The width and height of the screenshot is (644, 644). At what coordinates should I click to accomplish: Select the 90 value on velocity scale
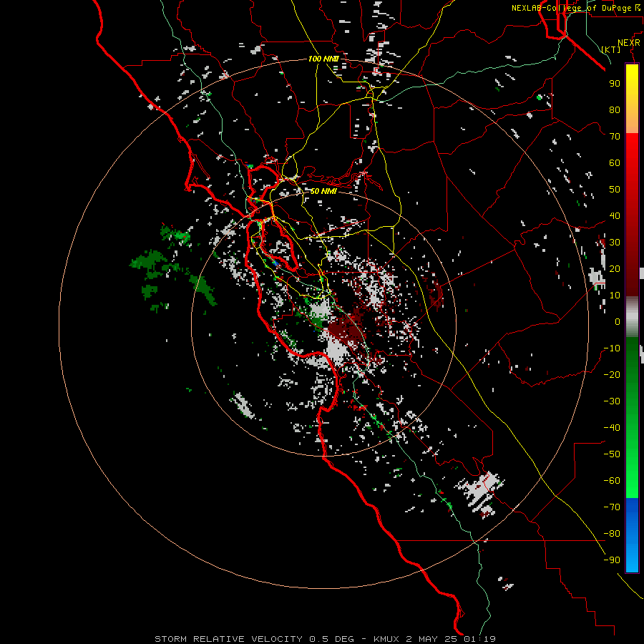coord(615,84)
